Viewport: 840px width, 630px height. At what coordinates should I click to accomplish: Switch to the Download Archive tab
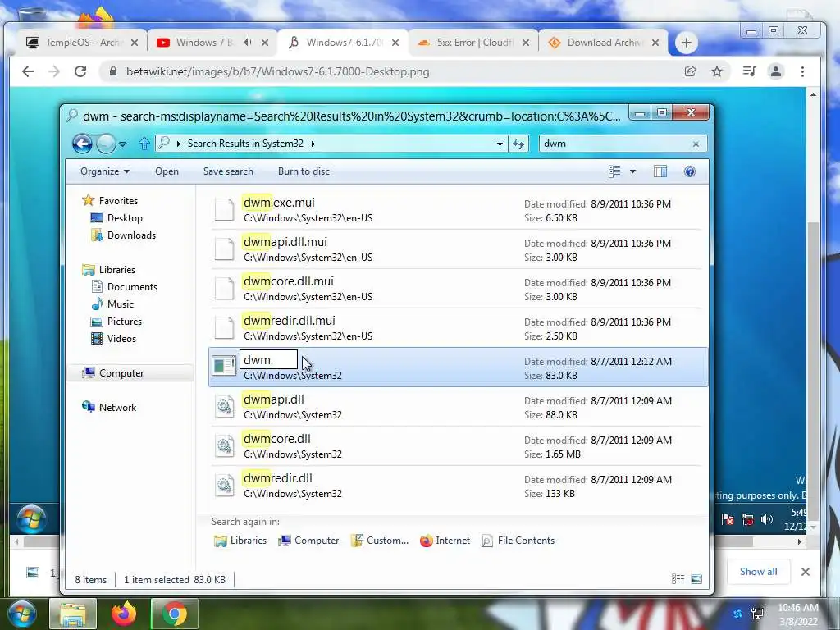coord(604,43)
